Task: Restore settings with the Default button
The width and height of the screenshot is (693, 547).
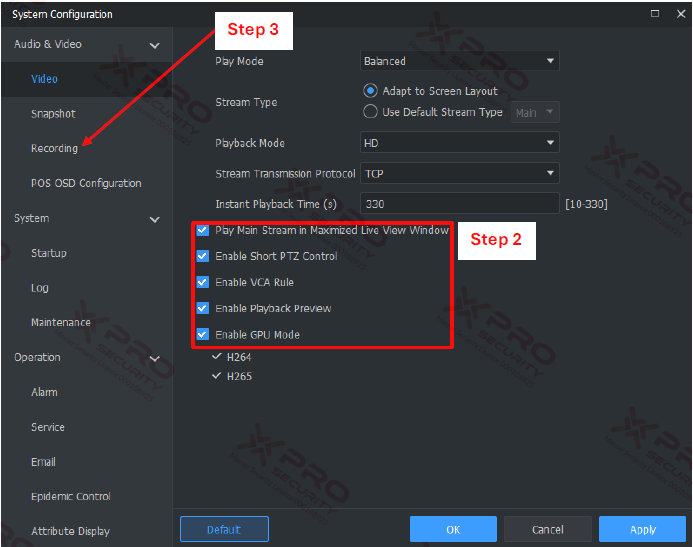Action: [224, 529]
